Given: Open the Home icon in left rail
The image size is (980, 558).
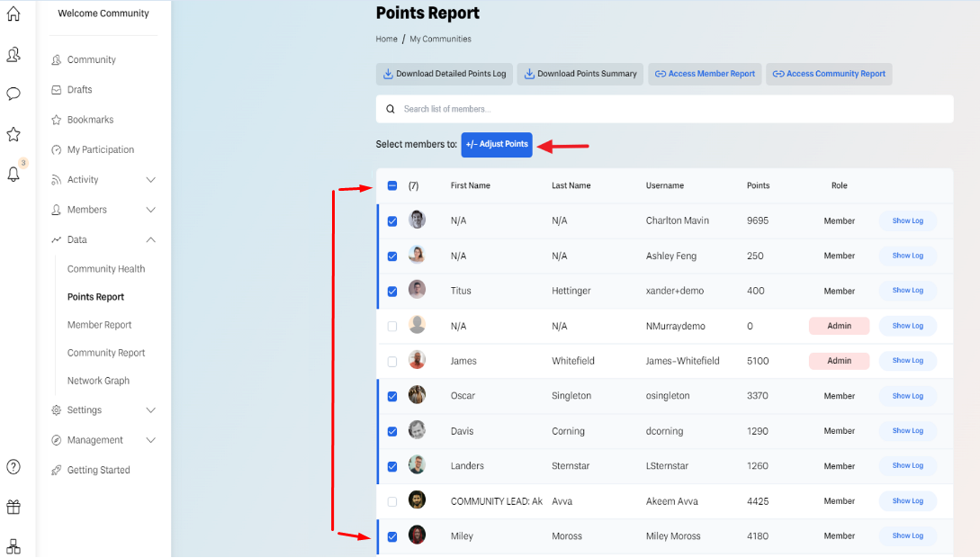Looking at the screenshot, I should tap(13, 13).
